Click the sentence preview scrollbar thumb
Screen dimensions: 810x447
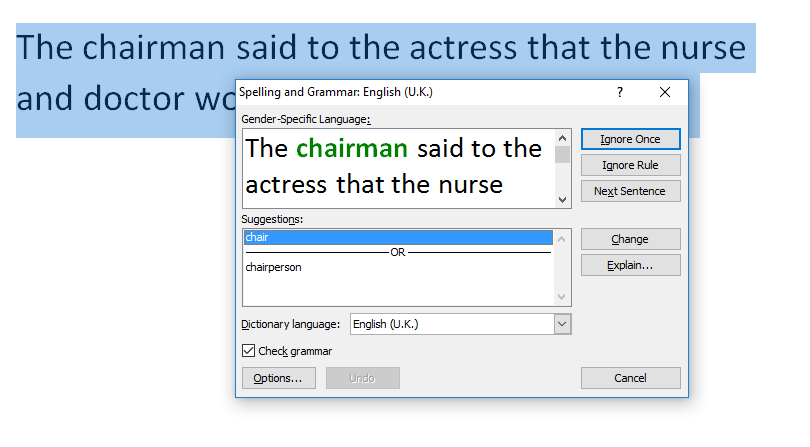pos(562,154)
